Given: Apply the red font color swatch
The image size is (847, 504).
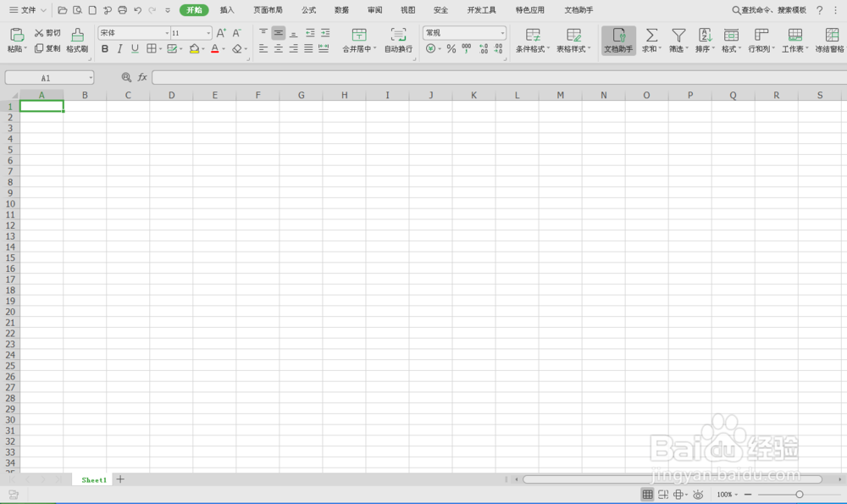Looking at the screenshot, I should point(215,48).
